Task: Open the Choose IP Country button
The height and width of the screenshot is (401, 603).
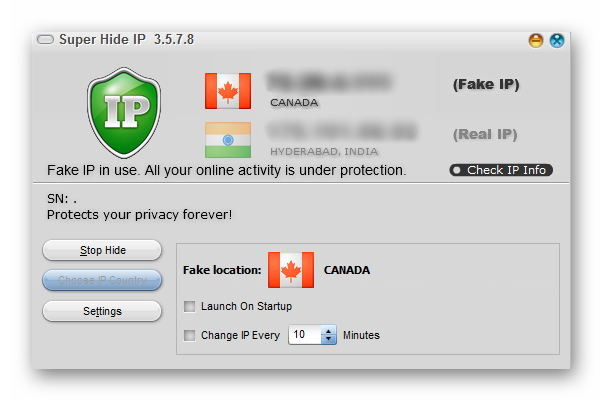Action: click(x=102, y=280)
